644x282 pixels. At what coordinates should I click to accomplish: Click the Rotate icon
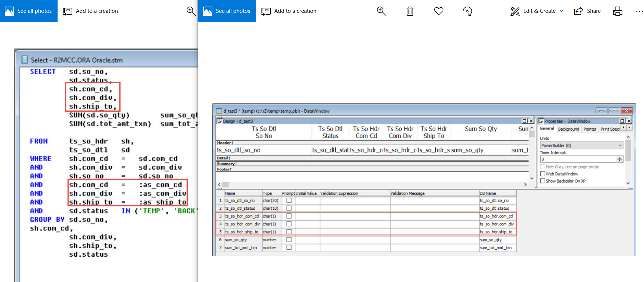467,11
